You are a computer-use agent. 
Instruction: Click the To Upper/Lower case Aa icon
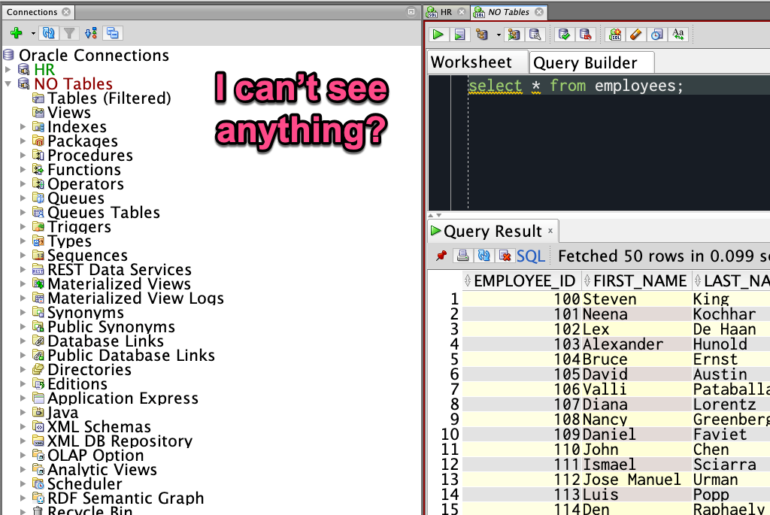[x=678, y=34]
